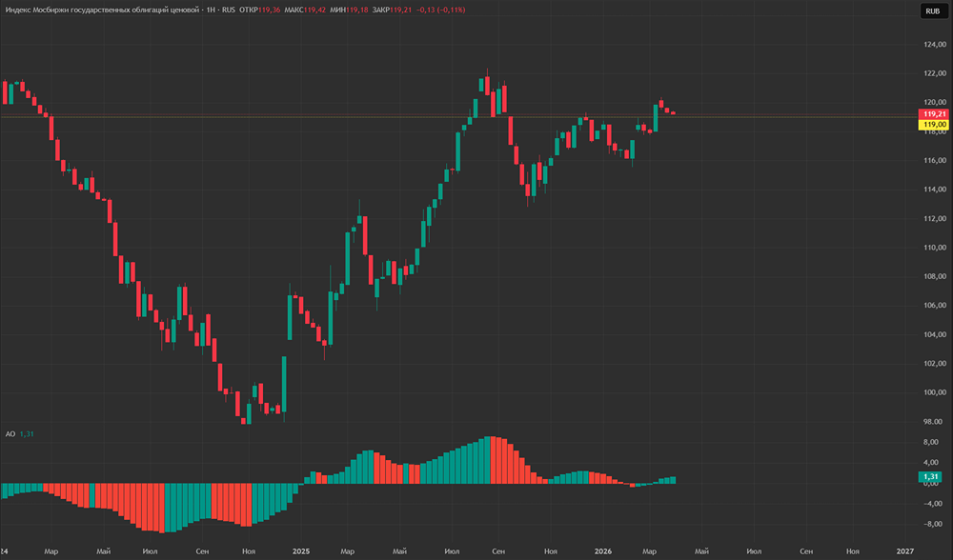953x560 pixels.
Task: Select the red 119,21 last price tag
Action: point(933,114)
